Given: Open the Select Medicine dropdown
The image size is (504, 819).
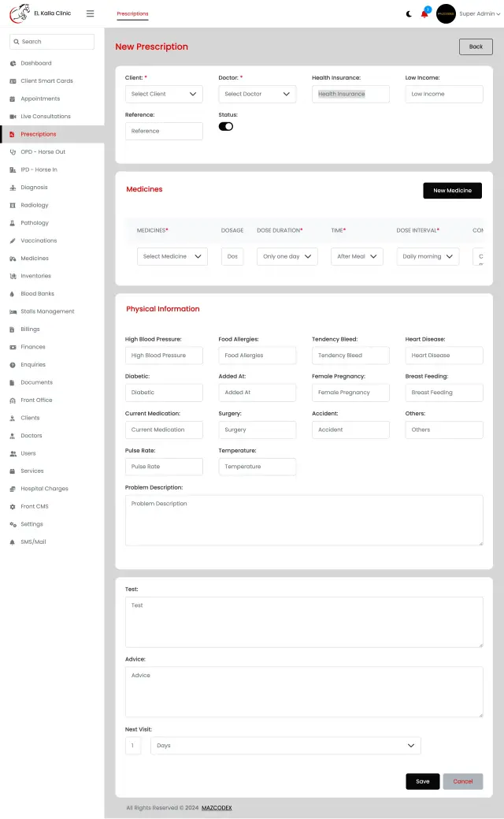Looking at the screenshot, I should point(172,256).
